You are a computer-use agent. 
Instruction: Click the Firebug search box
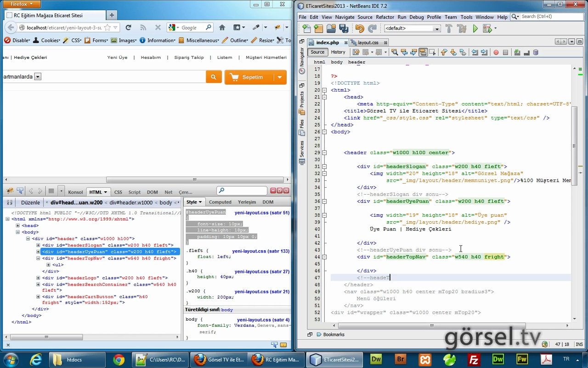click(x=242, y=190)
